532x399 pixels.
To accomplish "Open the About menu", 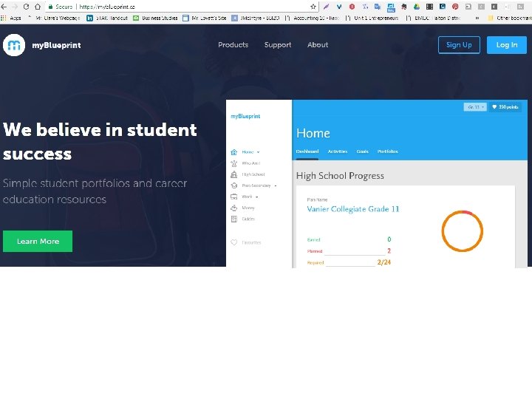I will 318,45.
